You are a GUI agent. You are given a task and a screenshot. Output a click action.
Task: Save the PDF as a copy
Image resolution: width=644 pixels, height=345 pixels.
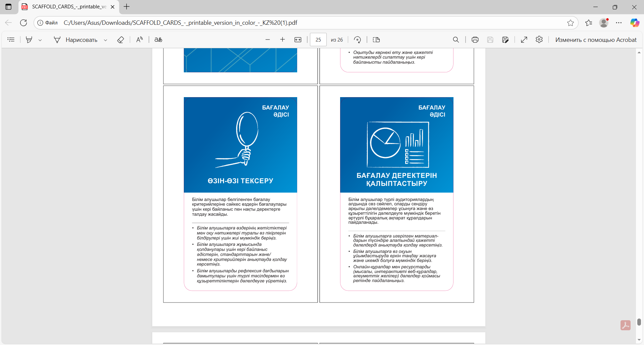point(505,40)
